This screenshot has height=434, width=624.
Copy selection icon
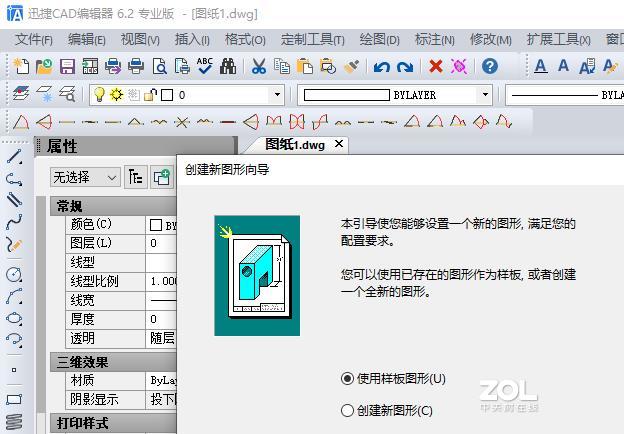282,66
